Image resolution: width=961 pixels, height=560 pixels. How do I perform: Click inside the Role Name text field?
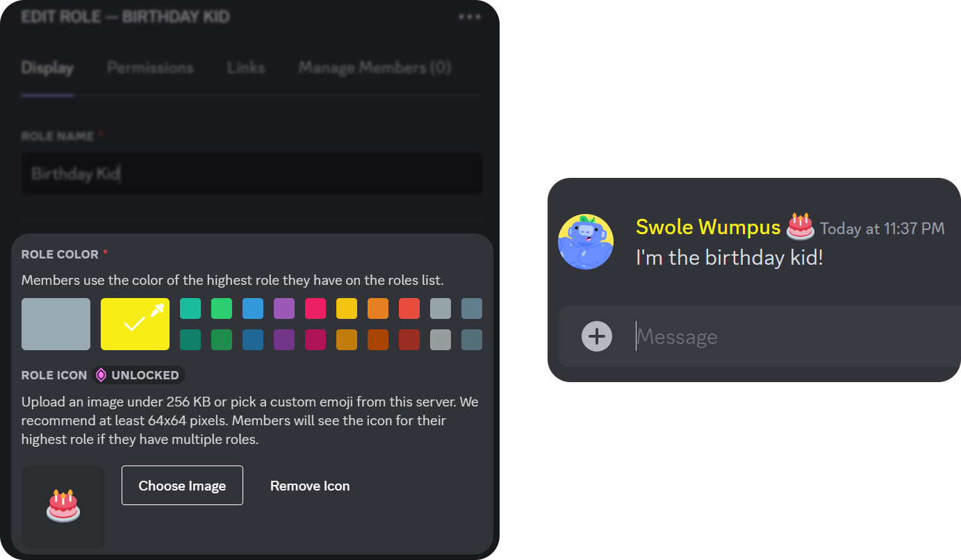coord(252,173)
